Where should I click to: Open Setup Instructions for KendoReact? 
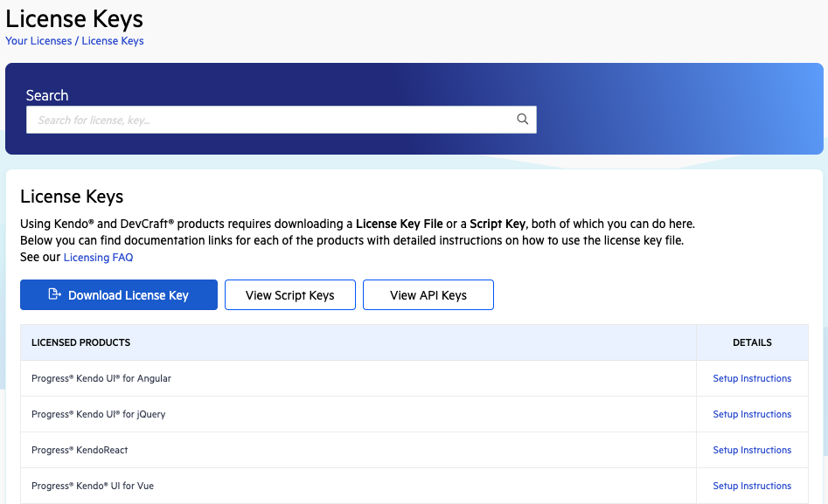[752, 449]
